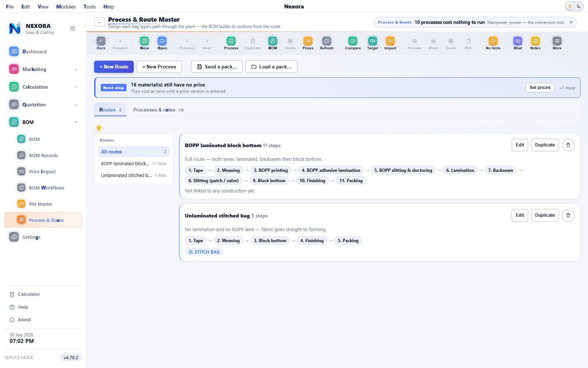This screenshot has height=368, width=588.
Task: Expand the Calculation sidebar section
Action: pos(76,87)
